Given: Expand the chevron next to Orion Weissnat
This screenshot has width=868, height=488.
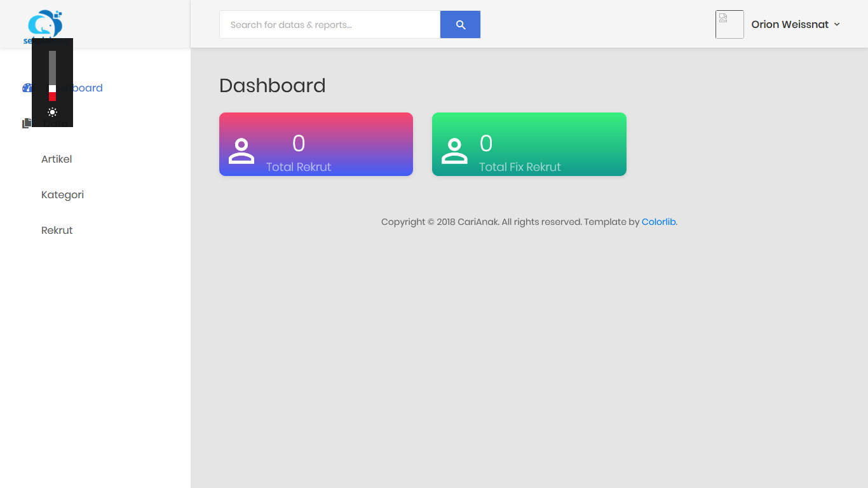Looking at the screenshot, I should tap(837, 25).
